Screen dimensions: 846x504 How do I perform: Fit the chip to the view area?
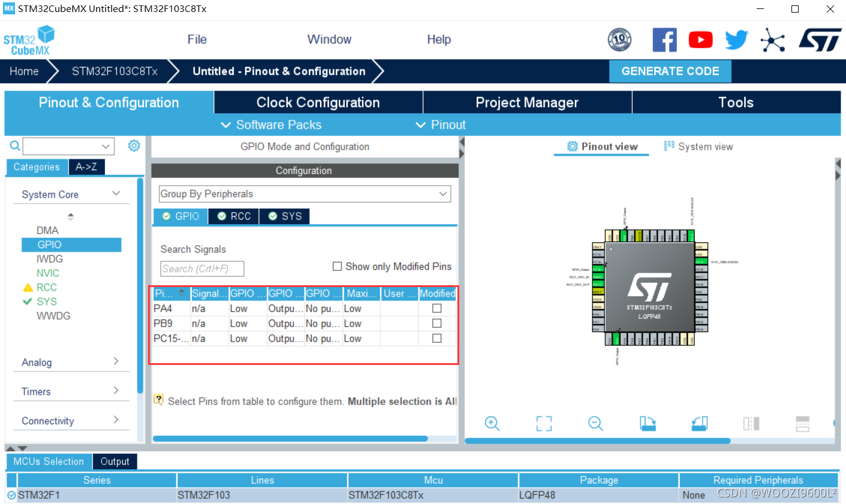tap(544, 424)
